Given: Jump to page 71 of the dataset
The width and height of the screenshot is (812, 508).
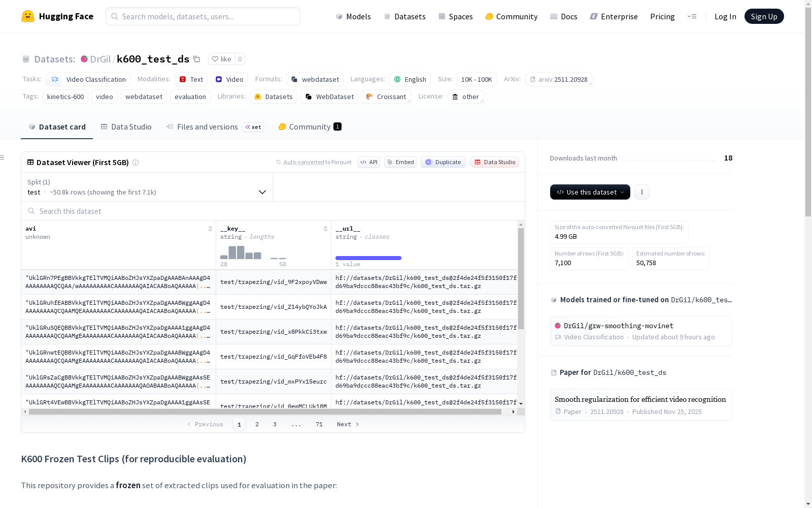Looking at the screenshot, I should [x=319, y=424].
